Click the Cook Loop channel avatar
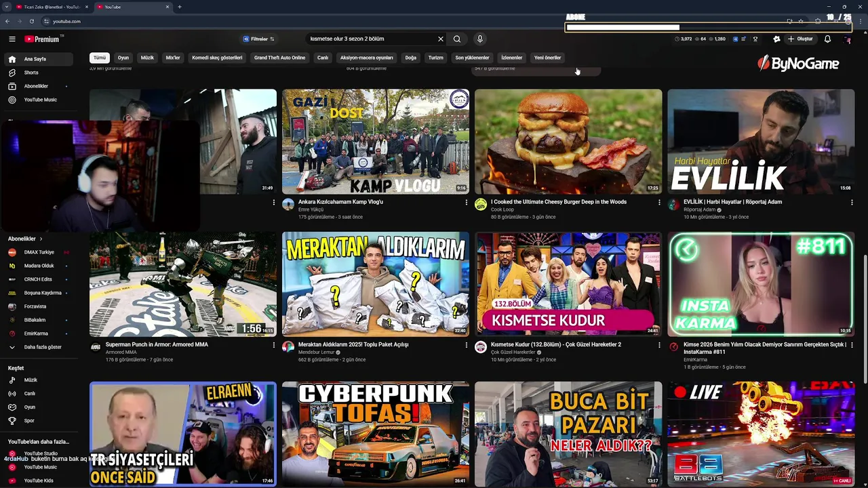Image resolution: width=868 pixels, height=488 pixels. pyautogui.click(x=481, y=205)
